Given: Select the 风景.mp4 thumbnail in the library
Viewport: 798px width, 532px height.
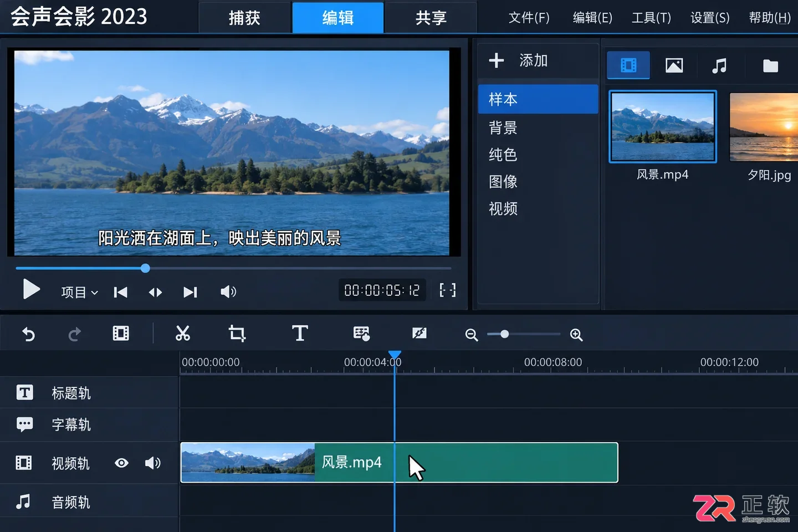Looking at the screenshot, I should tap(663, 127).
